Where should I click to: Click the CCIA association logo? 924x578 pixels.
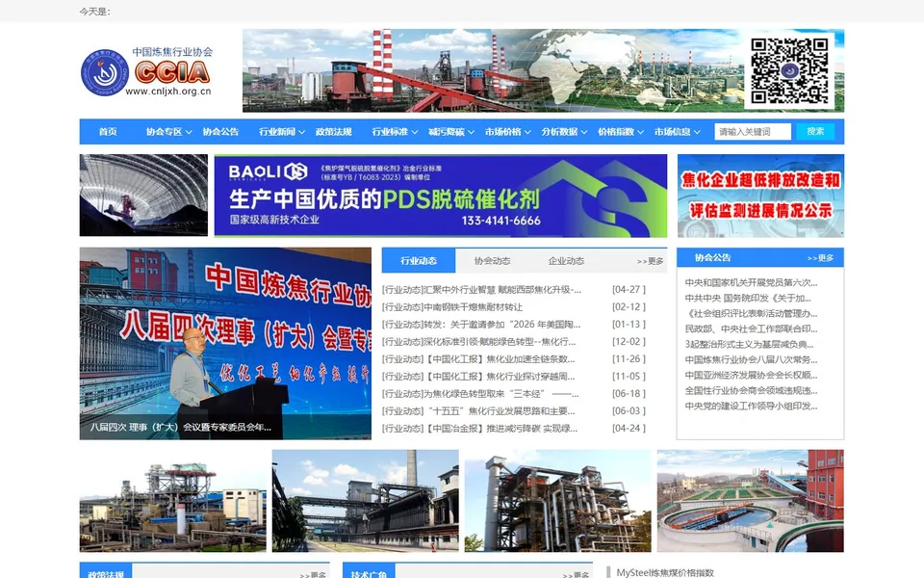[x=146, y=72]
